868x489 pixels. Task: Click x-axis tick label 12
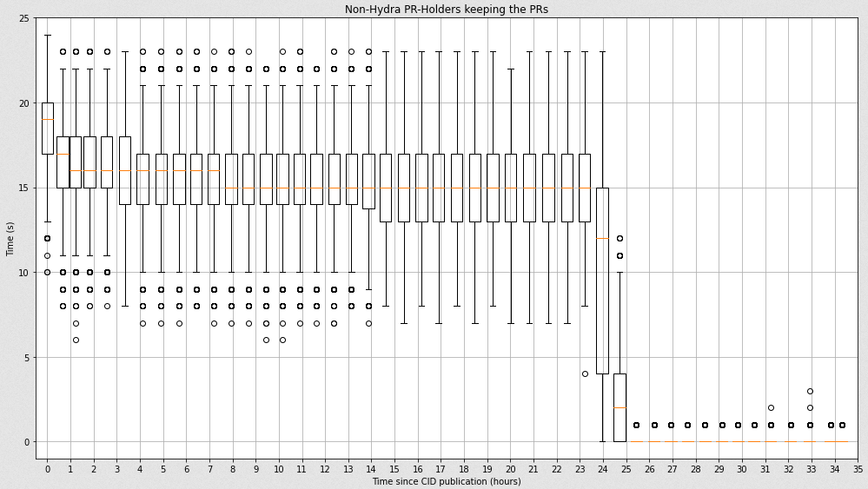pos(326,469)
